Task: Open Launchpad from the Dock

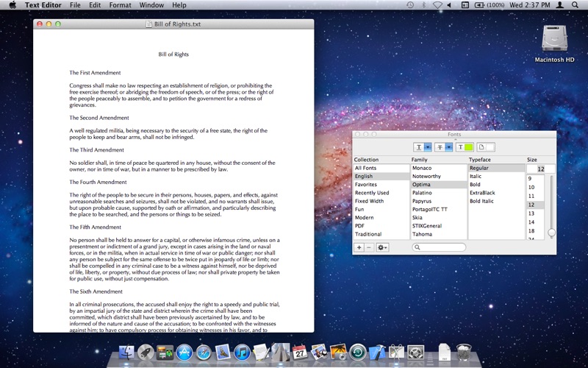Action: point(146,353)
